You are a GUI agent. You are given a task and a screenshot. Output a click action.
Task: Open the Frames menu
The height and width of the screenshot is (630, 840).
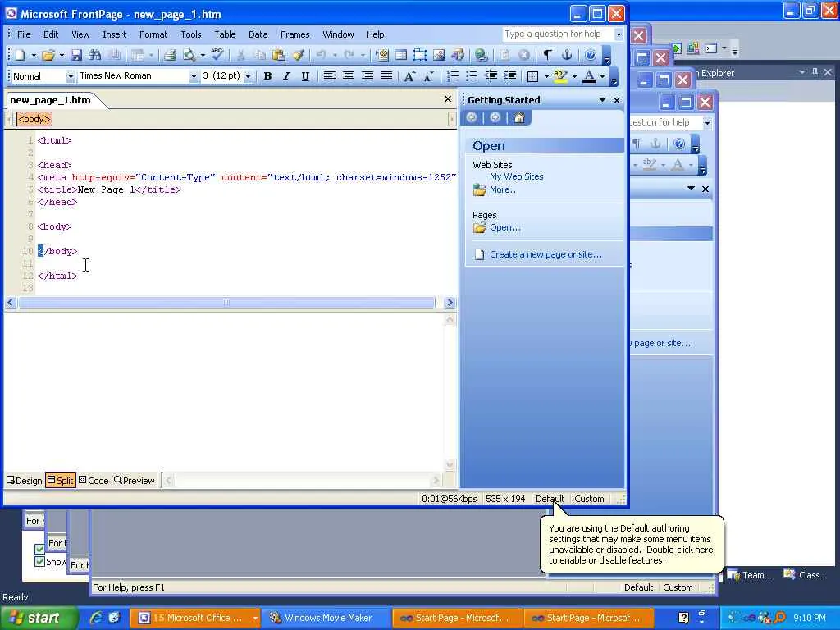294,34
